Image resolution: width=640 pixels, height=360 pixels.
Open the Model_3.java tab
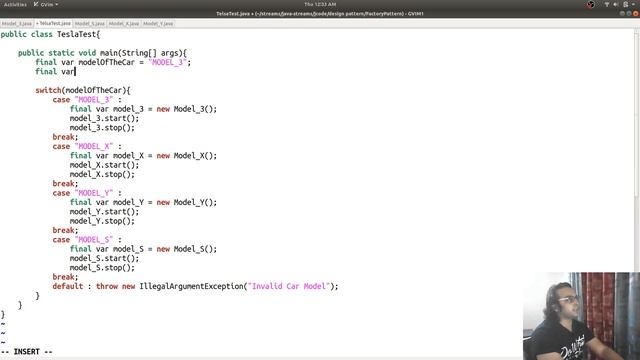pos(17,24)
